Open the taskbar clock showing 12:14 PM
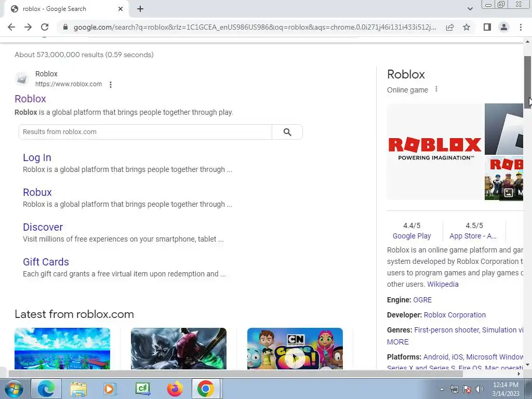Screen dimensions: 532x399 (x=506, y=389)
